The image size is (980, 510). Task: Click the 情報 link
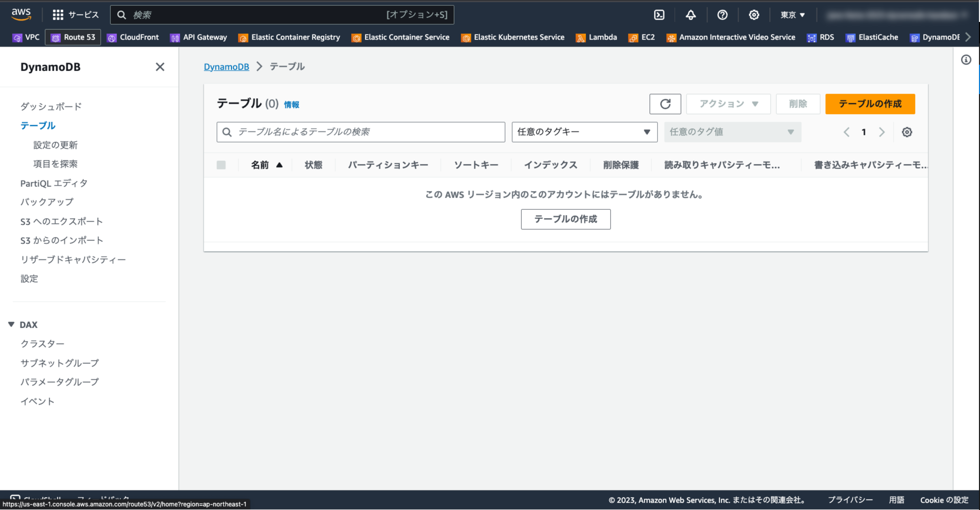pos(291,105)
